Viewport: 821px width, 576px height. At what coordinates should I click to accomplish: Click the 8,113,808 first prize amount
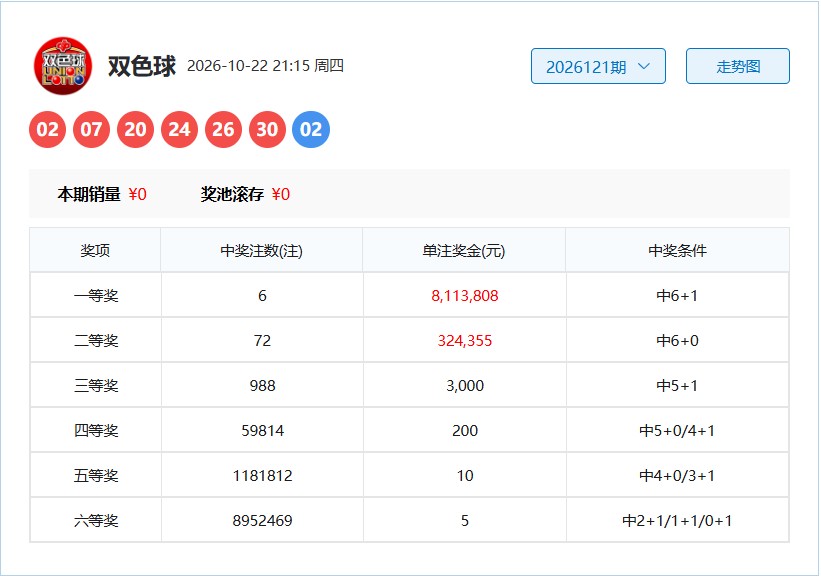[x=465, y=295]
